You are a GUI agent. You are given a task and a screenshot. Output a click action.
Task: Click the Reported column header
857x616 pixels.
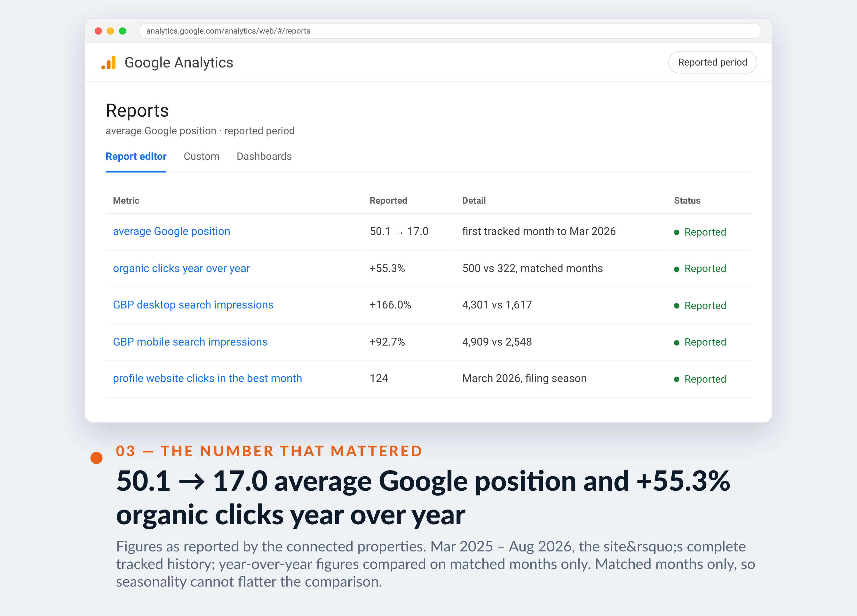tap(388, 200)
